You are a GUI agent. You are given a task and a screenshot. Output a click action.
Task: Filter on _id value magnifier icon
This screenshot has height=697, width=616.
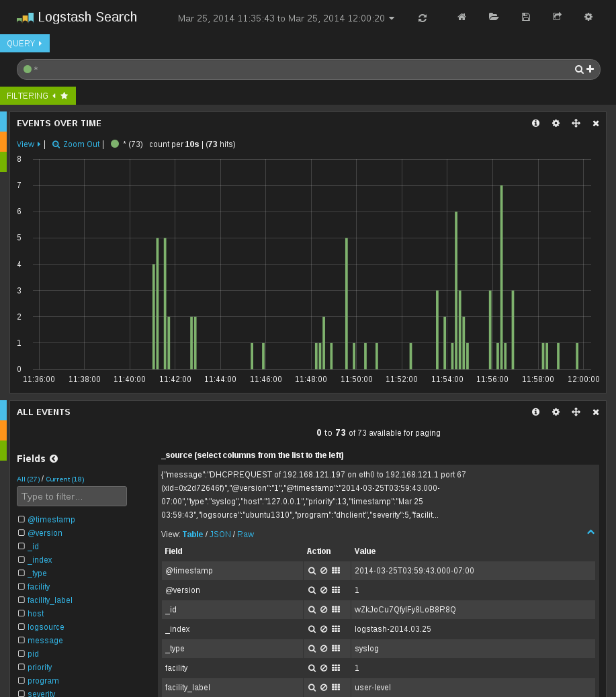312,610
